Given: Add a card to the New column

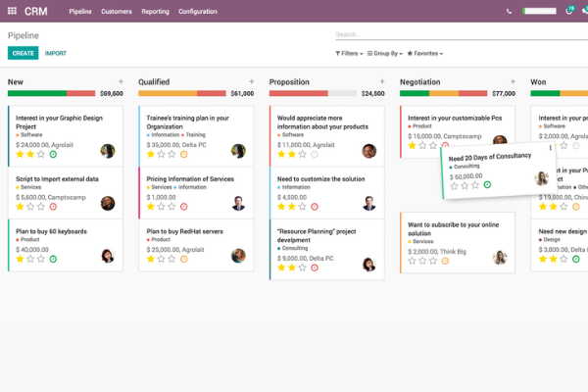Looking at the screenshot, I should coord(121,81).
